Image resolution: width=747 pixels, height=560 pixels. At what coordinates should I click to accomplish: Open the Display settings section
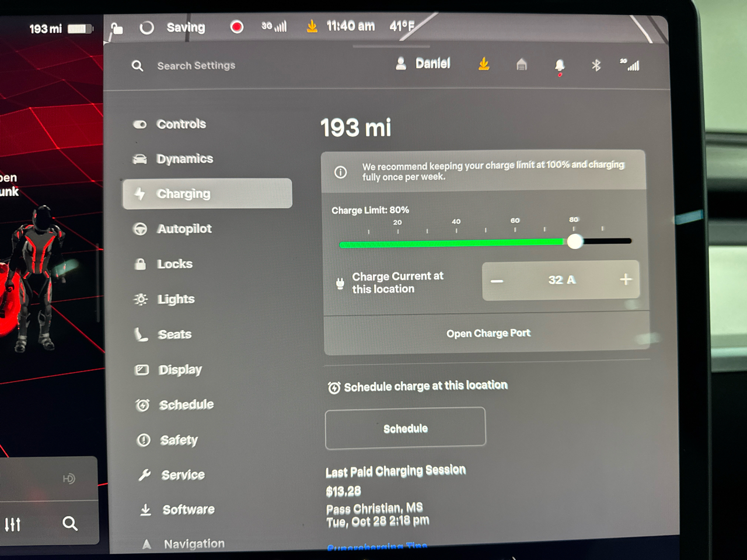[x=180, y=370]
